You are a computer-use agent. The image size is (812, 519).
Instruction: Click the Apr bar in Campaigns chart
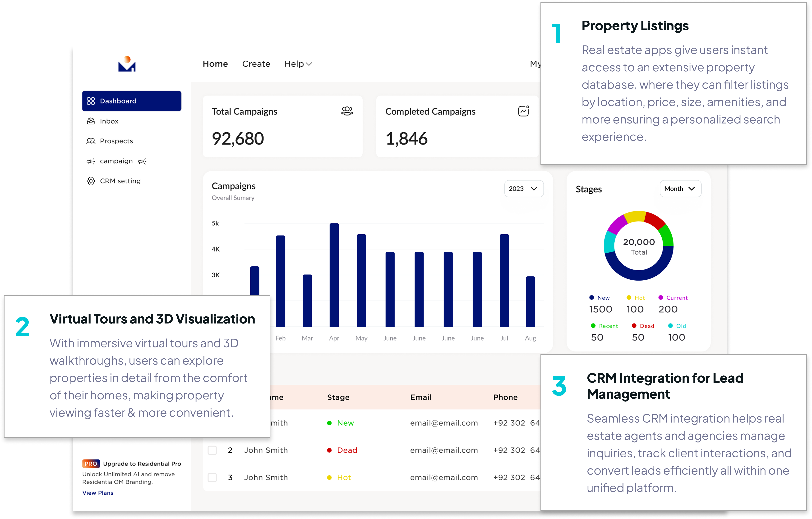(x=334, y=275)
